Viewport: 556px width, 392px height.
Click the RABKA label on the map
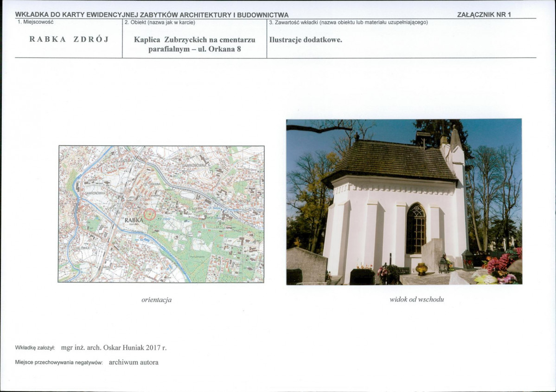click(x=133, y=220)
